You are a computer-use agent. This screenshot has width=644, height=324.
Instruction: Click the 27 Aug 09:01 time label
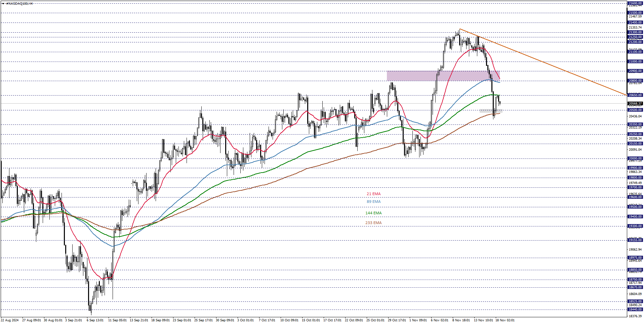(x=32, y=320)
